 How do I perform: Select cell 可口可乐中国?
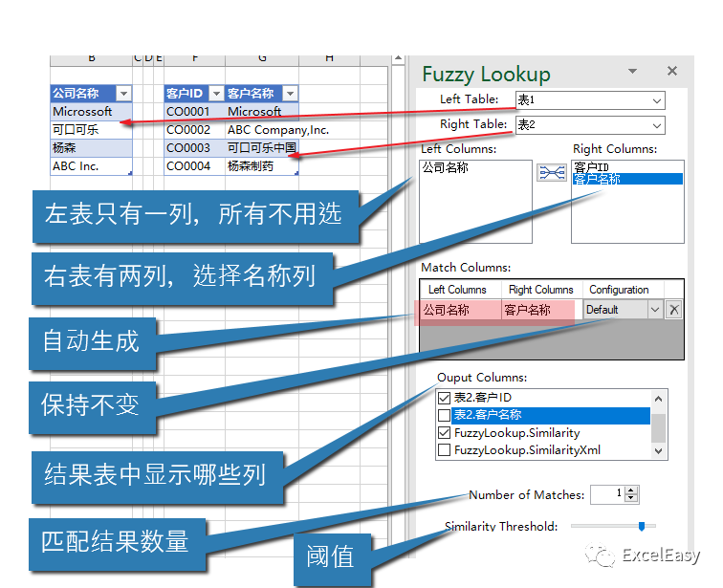pyautogui.click(x=262, y=148)
